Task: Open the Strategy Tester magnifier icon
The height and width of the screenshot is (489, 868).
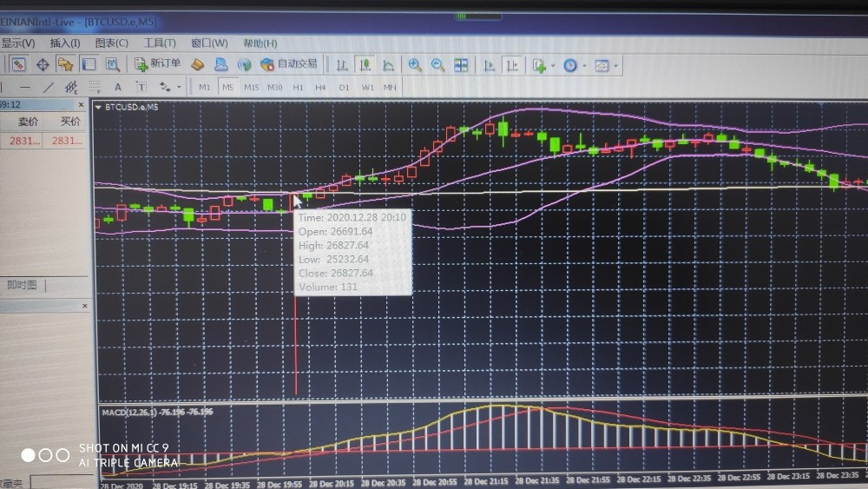Action: (112, 65)
